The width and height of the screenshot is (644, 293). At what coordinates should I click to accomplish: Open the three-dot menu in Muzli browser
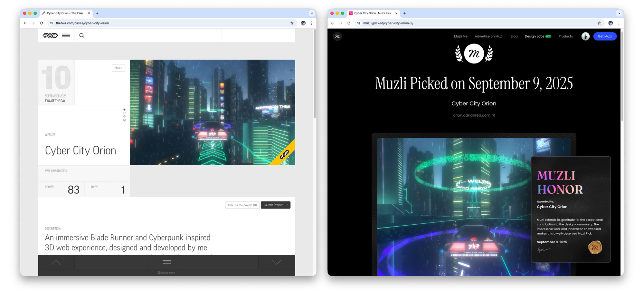coord(619,23)
